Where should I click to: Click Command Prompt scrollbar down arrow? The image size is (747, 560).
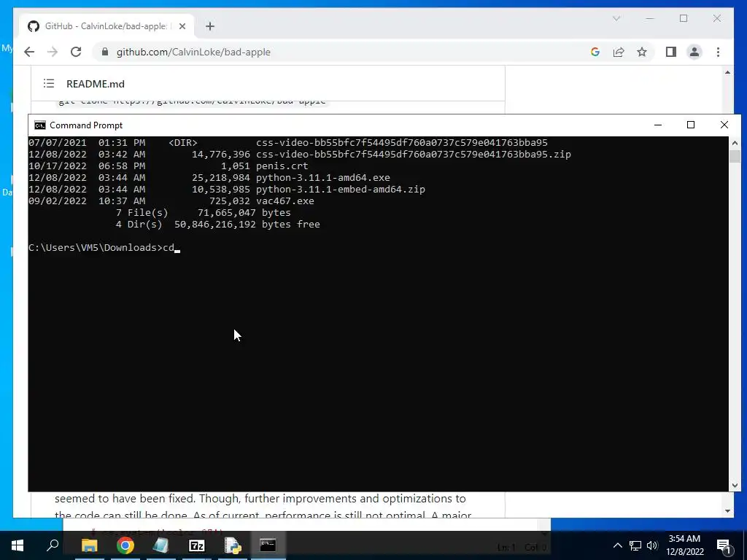735,485
